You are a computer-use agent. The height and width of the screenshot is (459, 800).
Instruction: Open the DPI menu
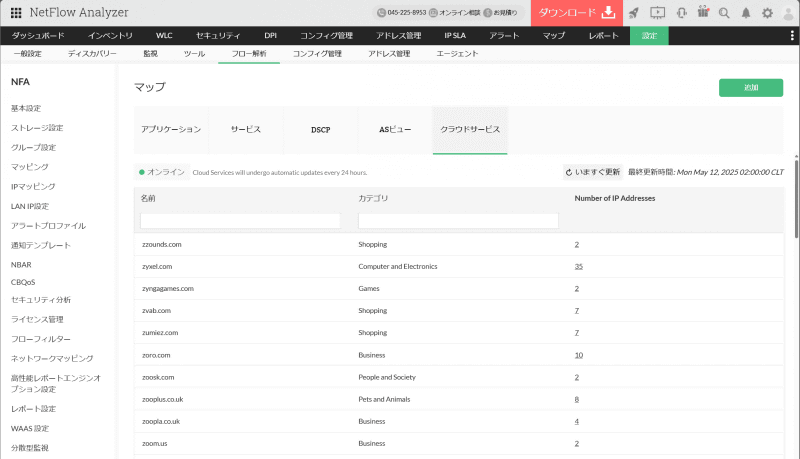coord(270,36)
